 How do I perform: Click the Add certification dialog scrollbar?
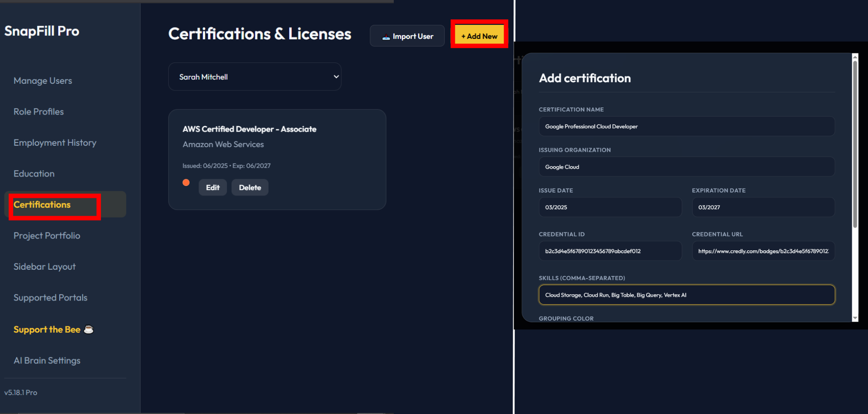pos(854,136)
